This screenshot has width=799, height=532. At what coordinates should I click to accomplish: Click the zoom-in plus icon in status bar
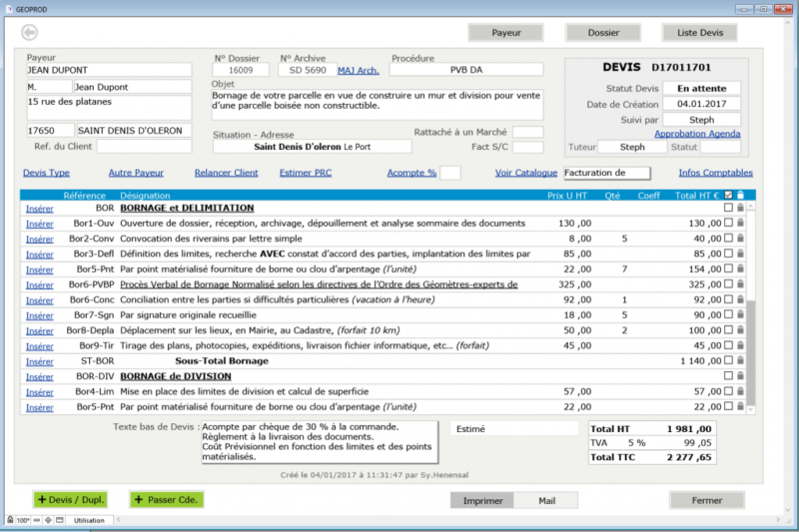click(x=50, y=521)
